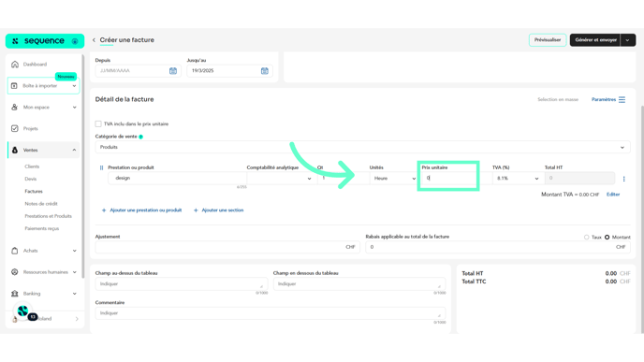Go to Factures in the sidebar

click(34, 191)
